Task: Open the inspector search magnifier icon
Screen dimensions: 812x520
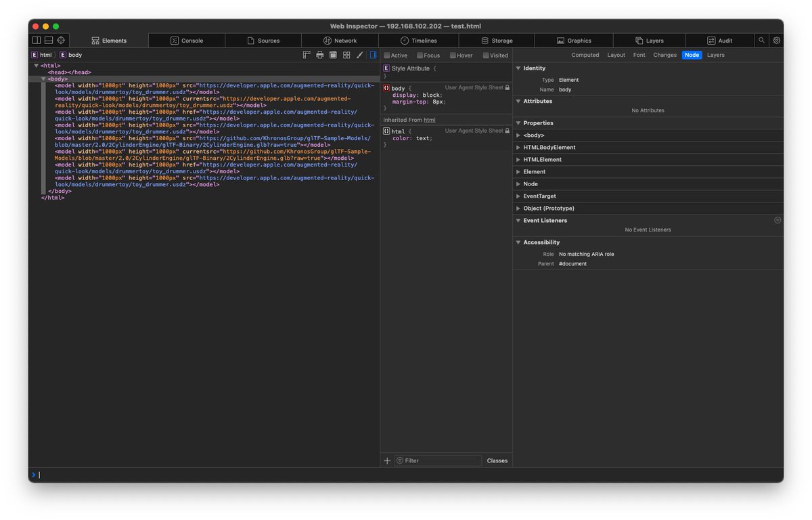Action: (762, 41)
